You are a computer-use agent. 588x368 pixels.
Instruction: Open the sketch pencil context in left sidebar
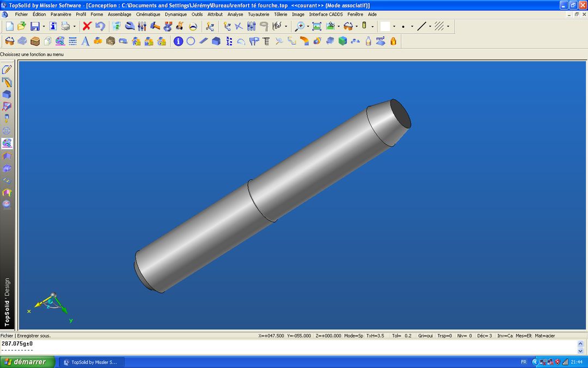tap(7, 69)
